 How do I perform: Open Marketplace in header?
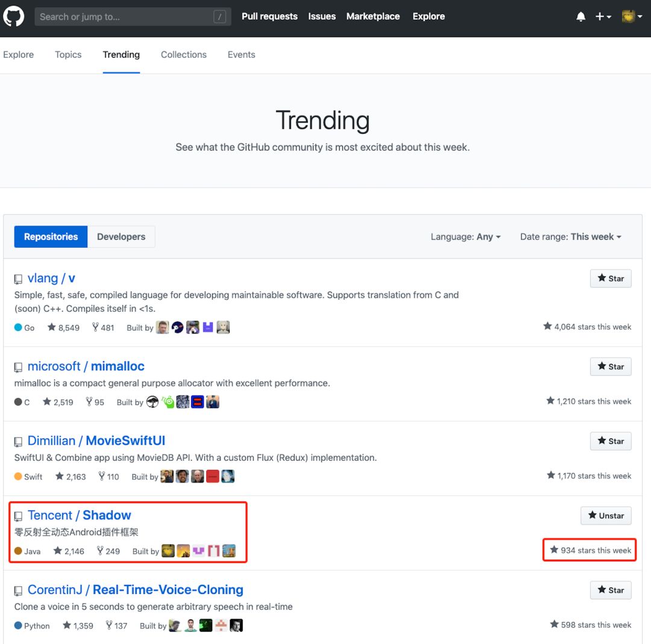tap(373, 17)
